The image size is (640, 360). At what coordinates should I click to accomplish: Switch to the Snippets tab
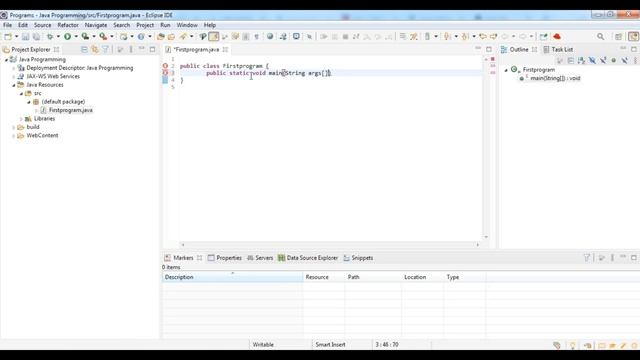[x=358, y=258]
